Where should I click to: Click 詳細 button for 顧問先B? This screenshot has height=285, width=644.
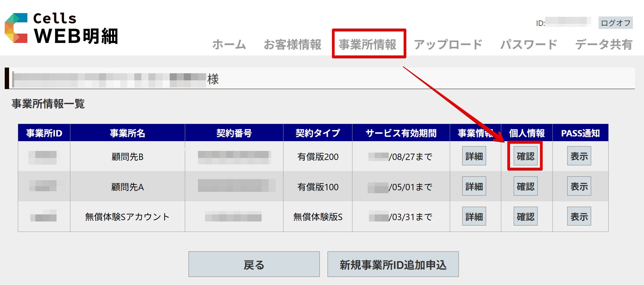474,156
